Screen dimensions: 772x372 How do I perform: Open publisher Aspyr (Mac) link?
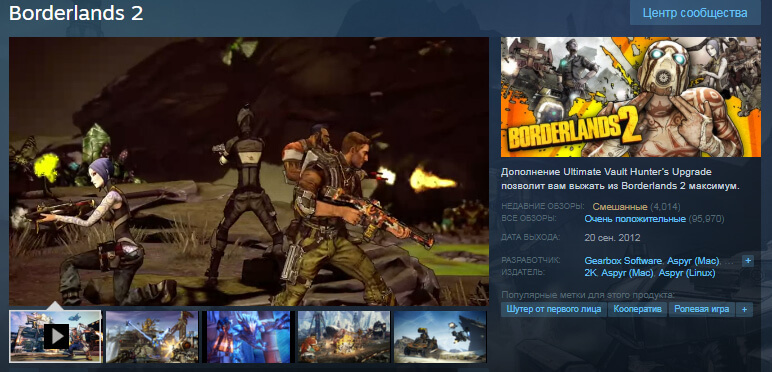tap(627, 273)
